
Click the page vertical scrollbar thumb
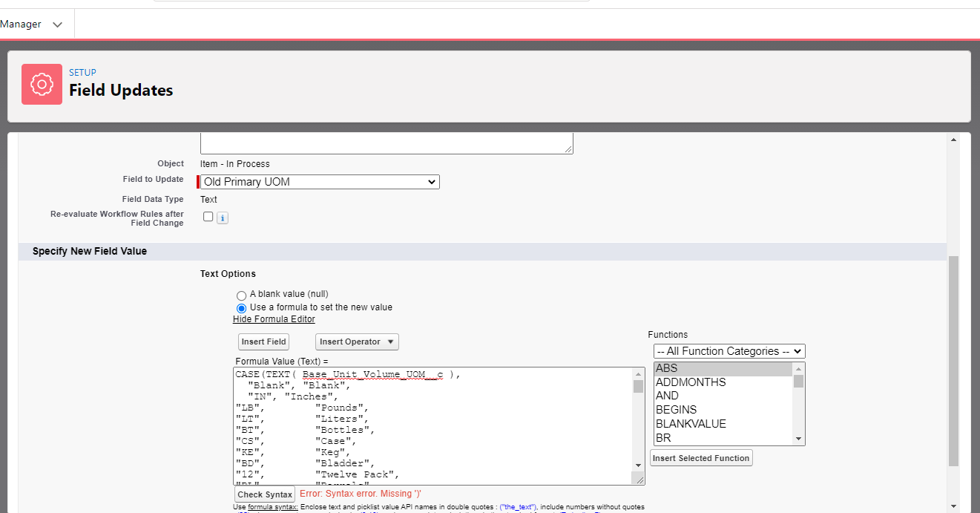953,360
